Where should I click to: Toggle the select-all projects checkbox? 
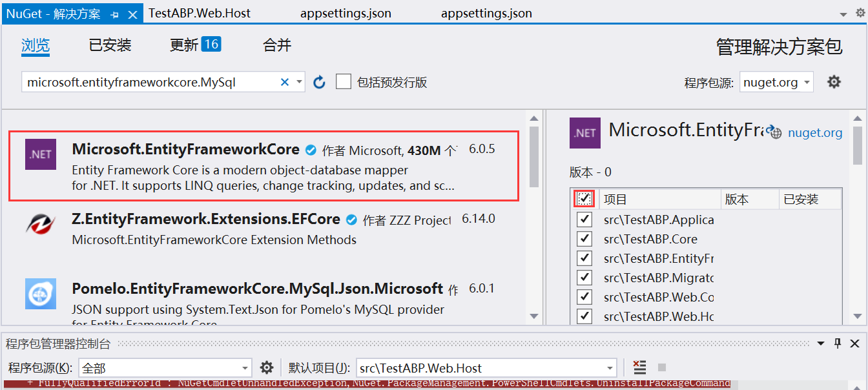(584, 199)
